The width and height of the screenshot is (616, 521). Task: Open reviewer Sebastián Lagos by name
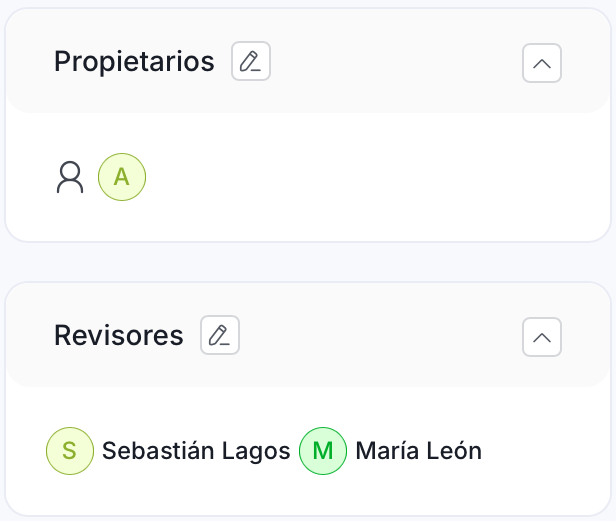[196, 451]
